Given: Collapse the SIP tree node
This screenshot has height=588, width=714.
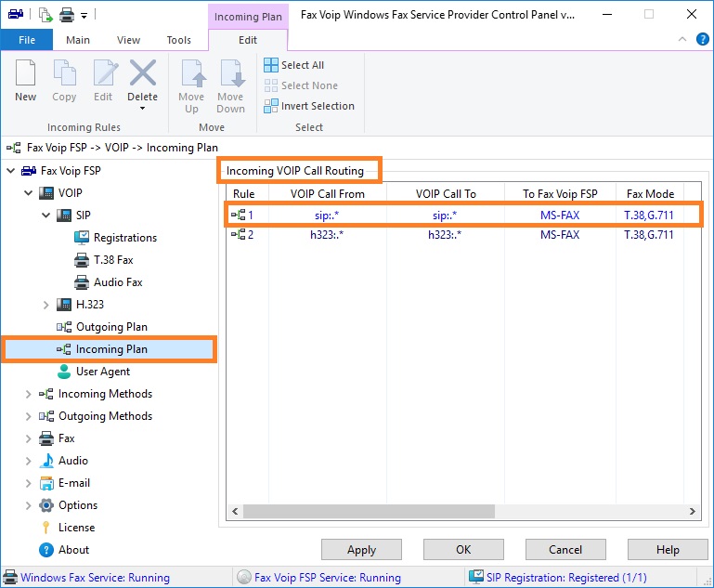Looking at the screenshot, I should coord(46,215).
